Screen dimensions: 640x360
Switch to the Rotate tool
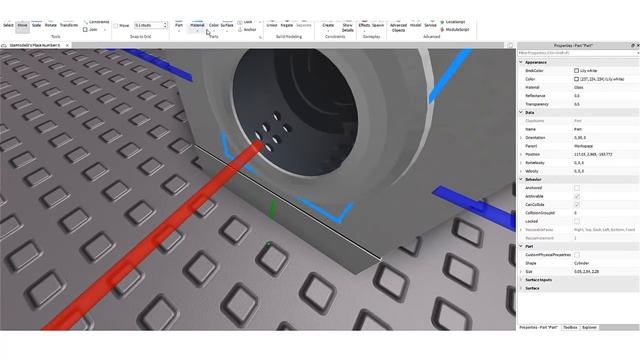click(x=51, y=25)
